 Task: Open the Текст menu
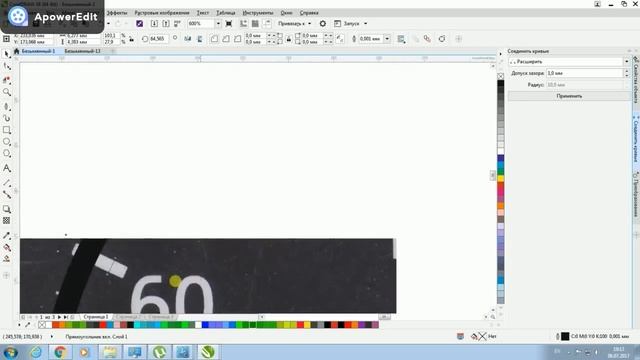pyautogui.click(x=203, y=13)
